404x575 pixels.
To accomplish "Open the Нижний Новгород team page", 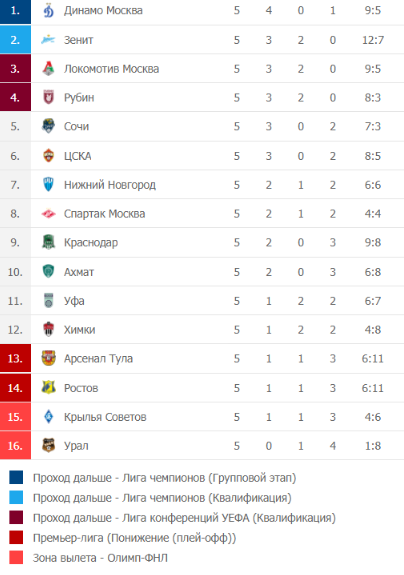I will point(110,185).
